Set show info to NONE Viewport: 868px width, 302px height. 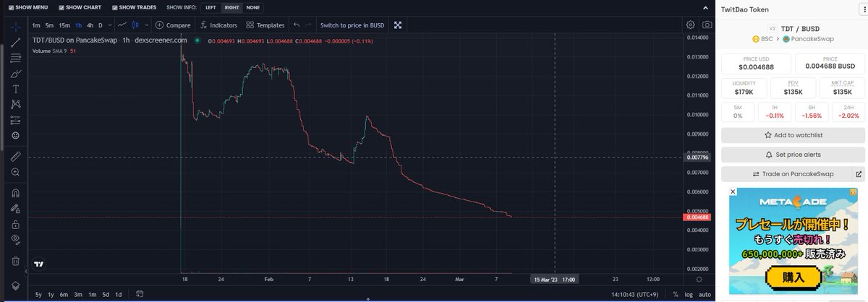click(x=252, y=7)
